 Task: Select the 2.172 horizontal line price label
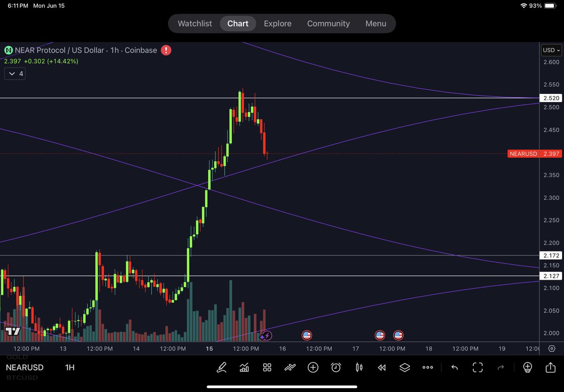(551, 256)
